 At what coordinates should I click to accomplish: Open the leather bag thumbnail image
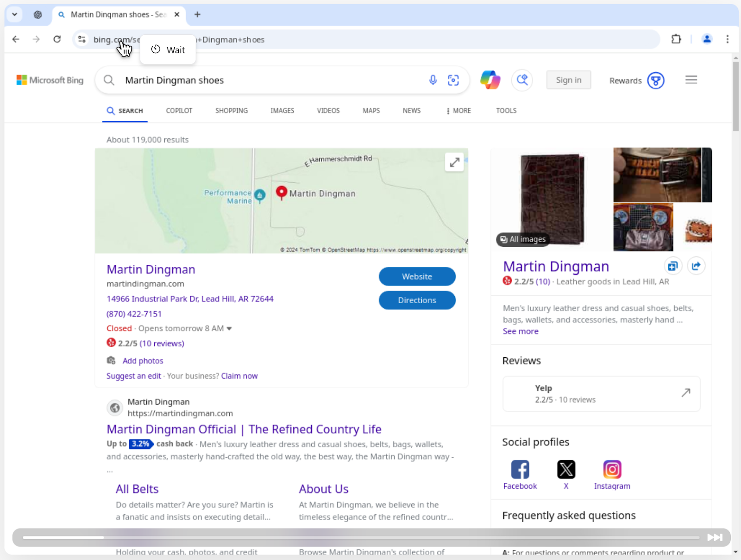tap(643, 227)
